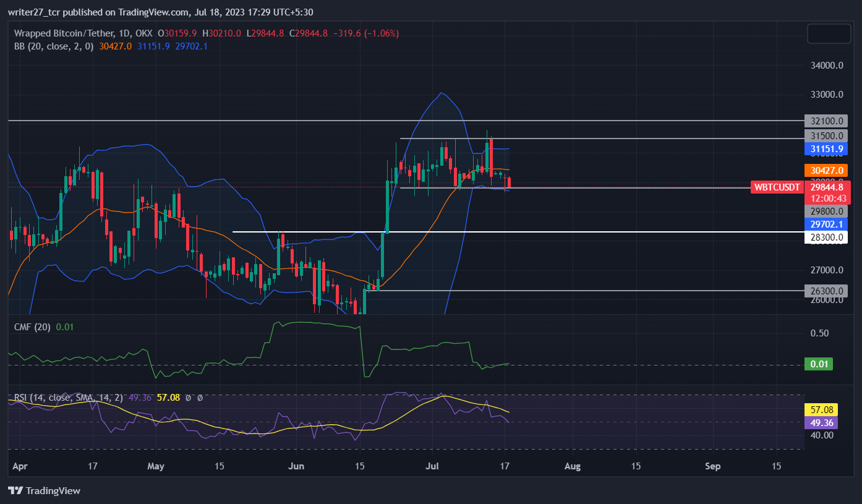Screen dimensions: 862x504
Task: Click the Apr label on the time axis
Action: [20, 466]
